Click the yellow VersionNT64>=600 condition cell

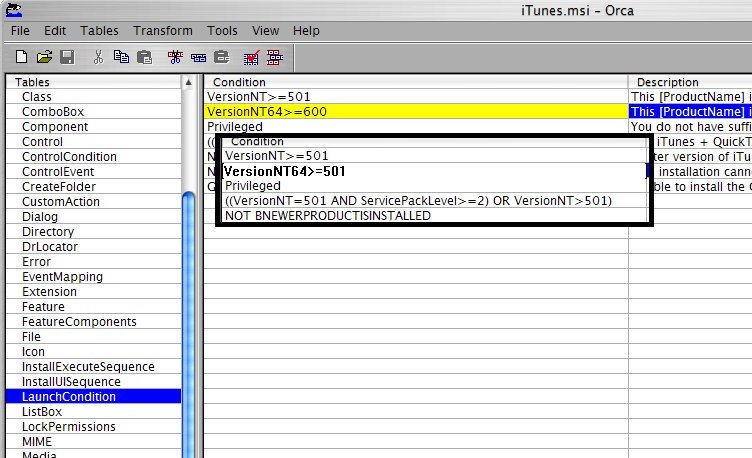click(416, 111)
